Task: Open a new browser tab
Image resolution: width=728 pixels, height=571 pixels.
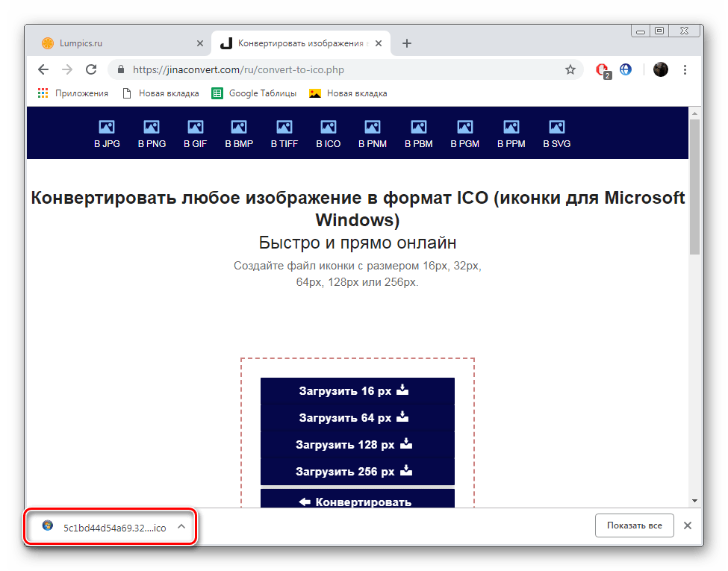Action: click(x=407, y=43)
